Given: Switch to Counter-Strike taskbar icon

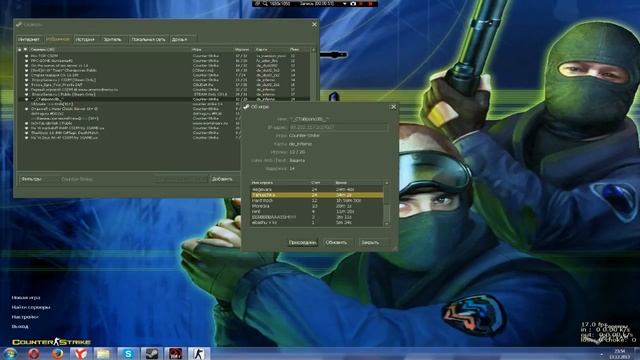Looking at the screenshot, I should click(199, 353).
